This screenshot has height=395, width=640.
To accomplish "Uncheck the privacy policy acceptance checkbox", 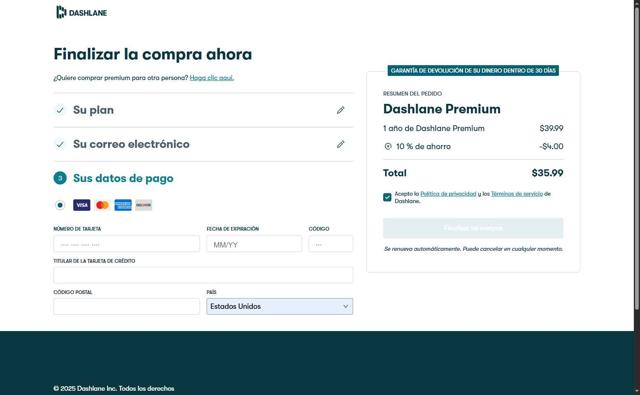I will pos(387,198).
